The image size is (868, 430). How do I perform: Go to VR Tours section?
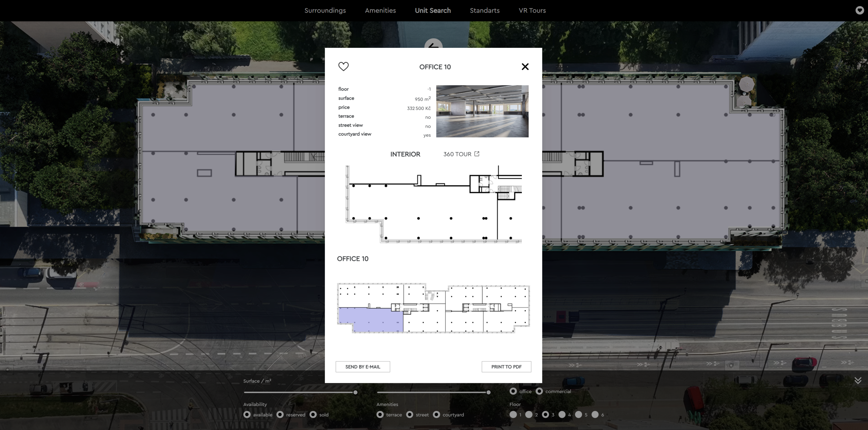532,11
